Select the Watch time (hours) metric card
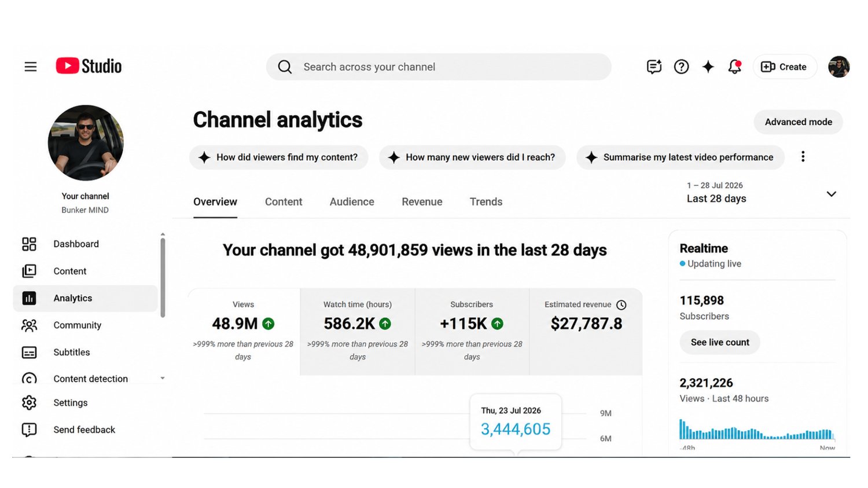 [x=358, y=331]
